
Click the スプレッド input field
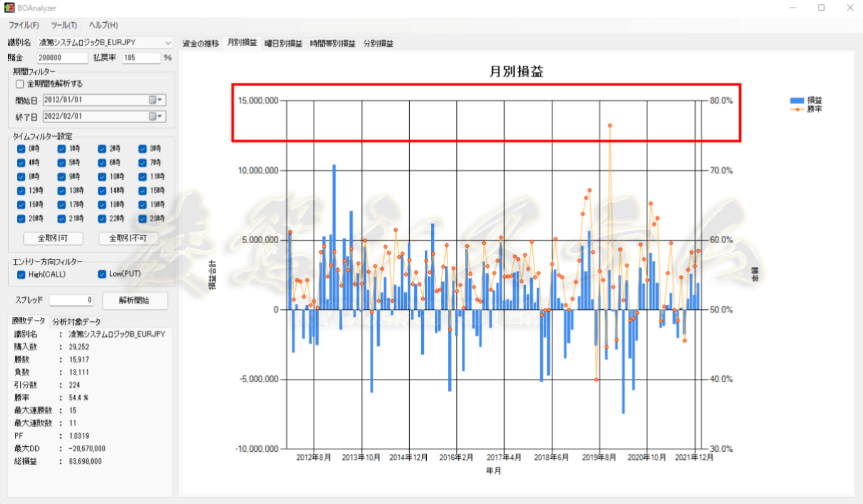point(71,300)
